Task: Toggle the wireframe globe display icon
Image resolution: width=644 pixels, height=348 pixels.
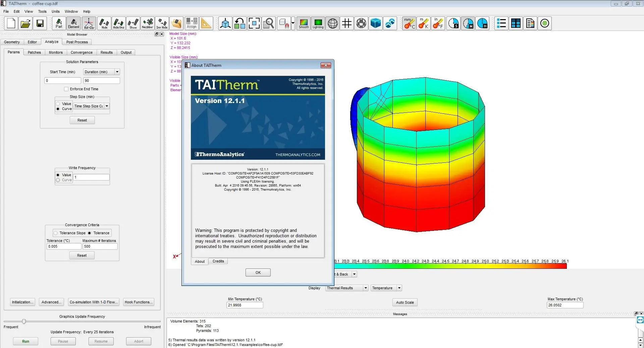Action: pyautogui.click(x=332, y=23)
